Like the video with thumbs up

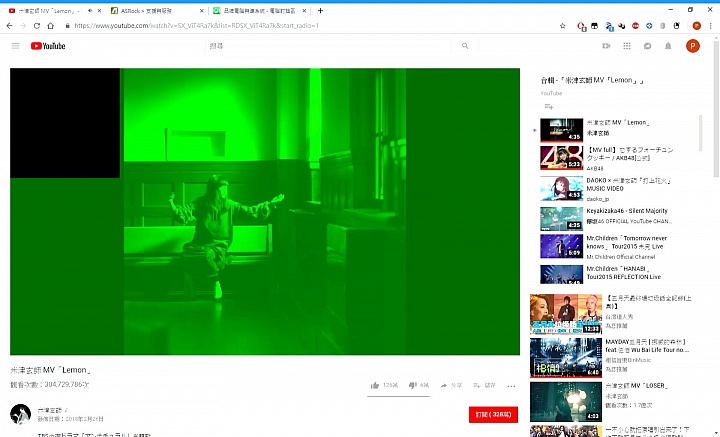[375, 386]
